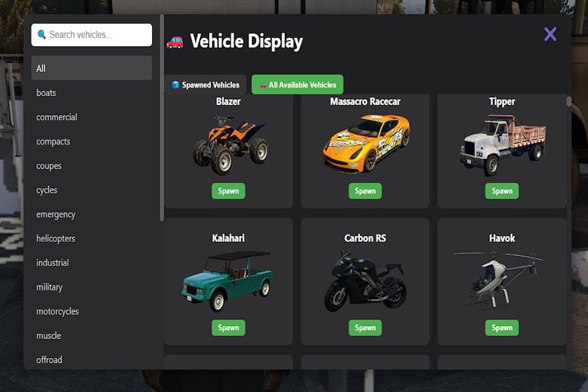Viewport: 588px width, 392px height.
Task: Click the red car icon beside Vehicle Display
Action: click(174, 42)
